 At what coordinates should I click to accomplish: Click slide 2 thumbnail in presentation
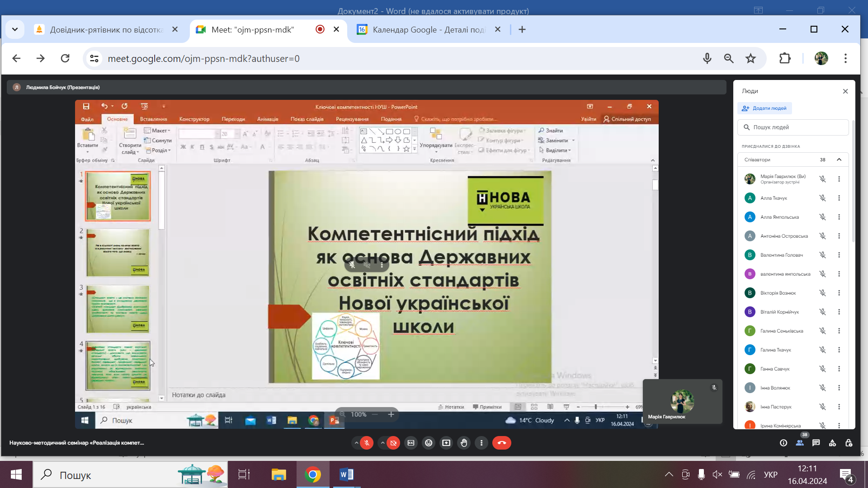coord(118,253)
